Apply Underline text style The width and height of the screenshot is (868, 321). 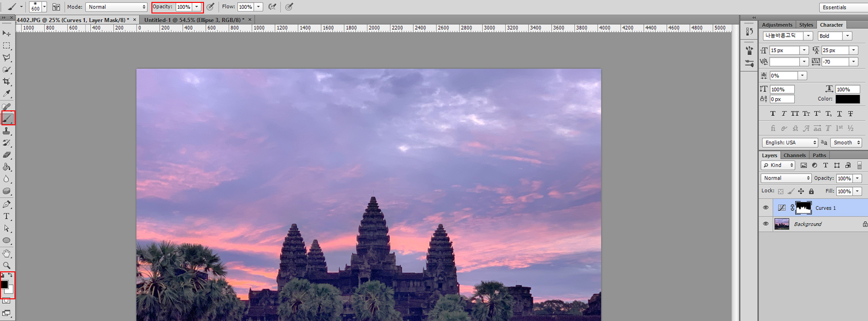pyautogui.click(x=840, y=114)
